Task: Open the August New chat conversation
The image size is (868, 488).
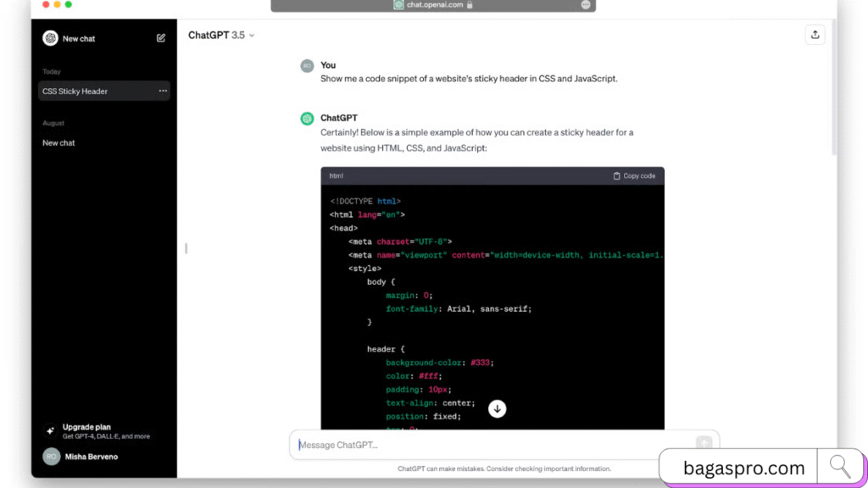Action: click(x=59, y=143)
